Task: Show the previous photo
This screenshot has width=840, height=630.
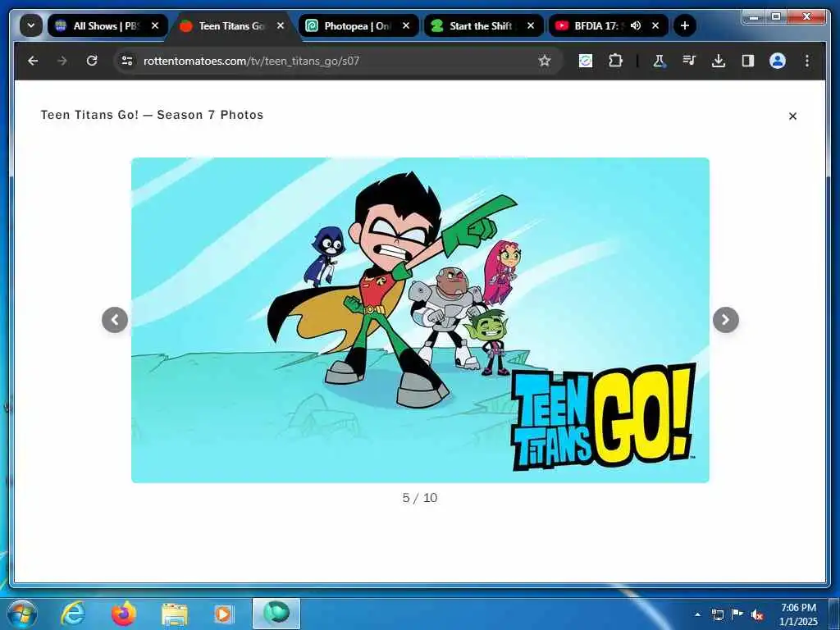Action: 115,320
